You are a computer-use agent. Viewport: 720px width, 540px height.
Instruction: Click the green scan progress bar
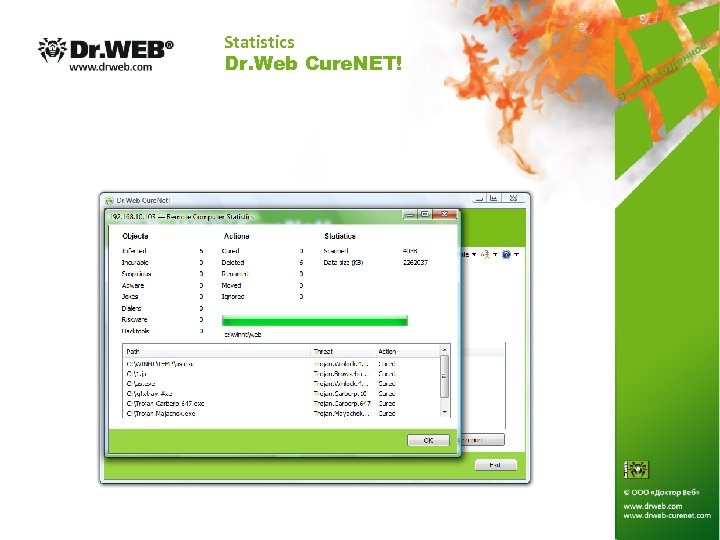pos(315,321)
